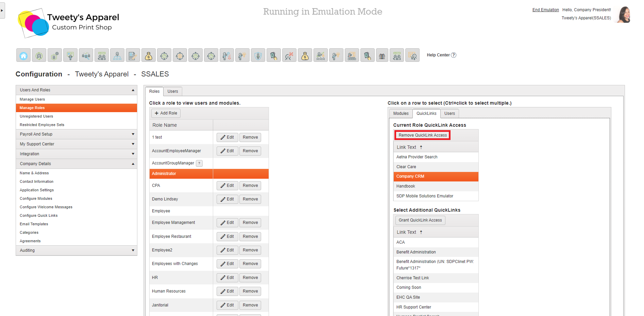Image resolution: width=644 pixels, height=316 pixels.
Task: Click the Add Role button
Action: (166, 113)
